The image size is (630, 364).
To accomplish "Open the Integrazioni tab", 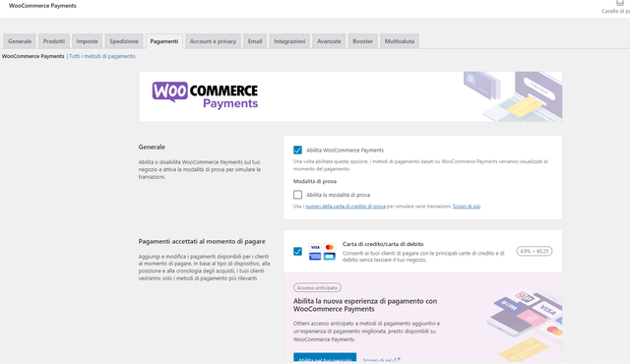I will click(x=289, y=41).
